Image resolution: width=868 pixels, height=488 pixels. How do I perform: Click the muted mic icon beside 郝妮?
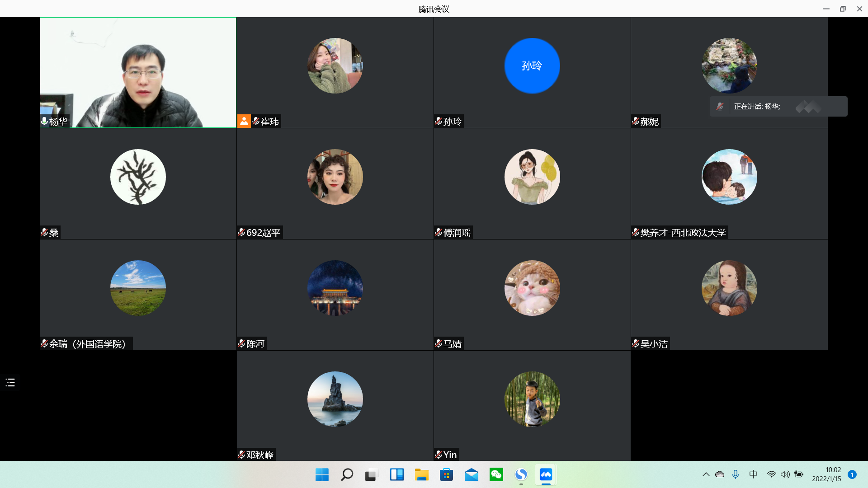[636, 121]
